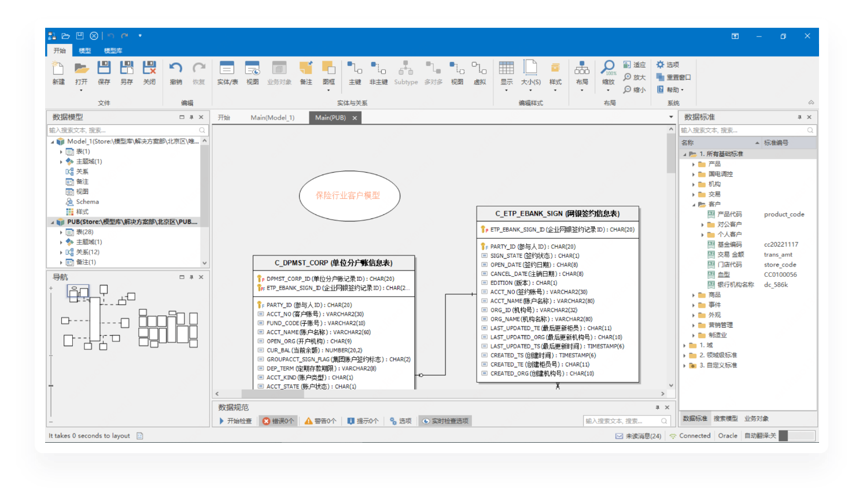
Task: Click 适应 fit-to-window icon
Action: click(x=635, y=65)
